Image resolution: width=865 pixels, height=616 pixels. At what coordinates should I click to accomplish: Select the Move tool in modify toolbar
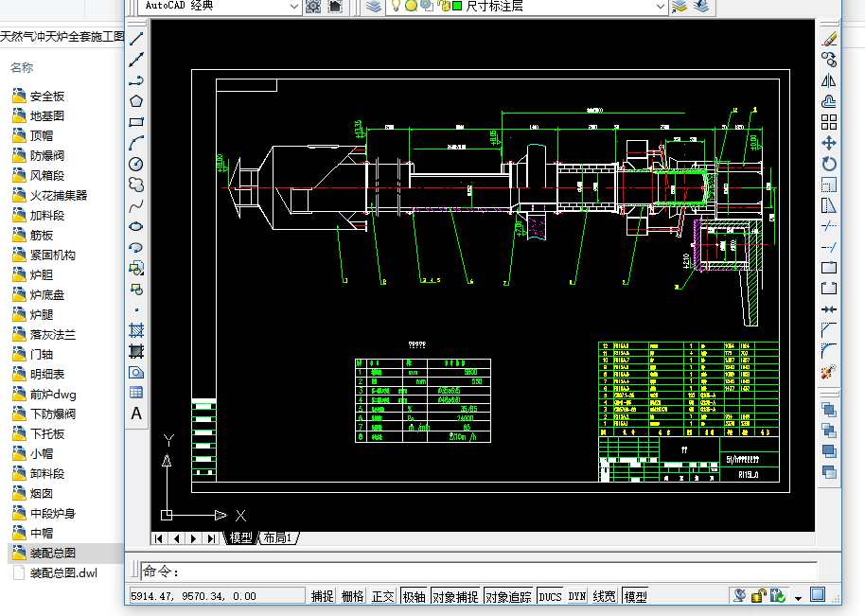click(x=829, y=143)
